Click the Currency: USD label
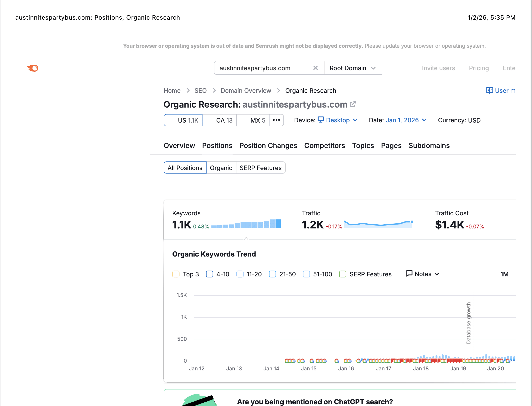The width and height of the screenshot is (532, 406). (459, 120)
